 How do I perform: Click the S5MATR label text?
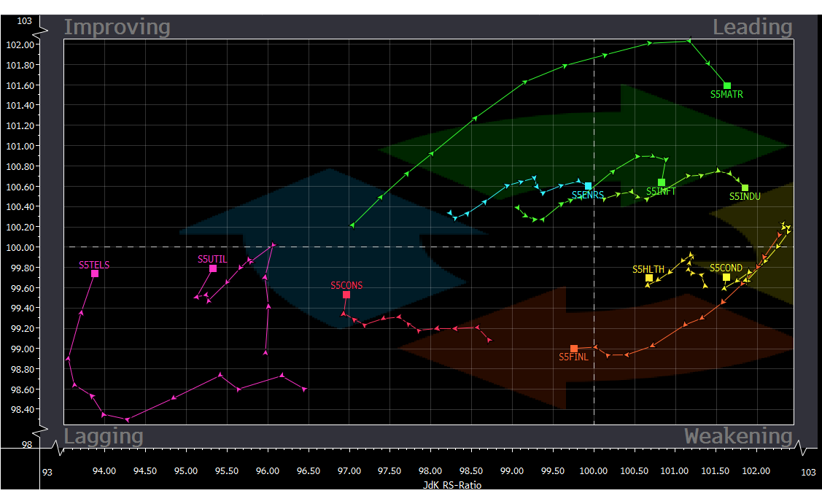tap(726, 94)
